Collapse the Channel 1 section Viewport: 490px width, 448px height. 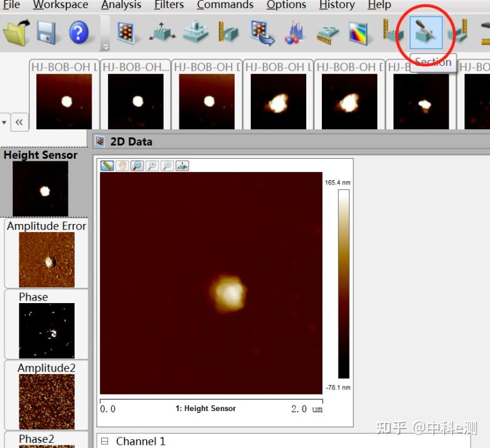(x=105, y=441)
